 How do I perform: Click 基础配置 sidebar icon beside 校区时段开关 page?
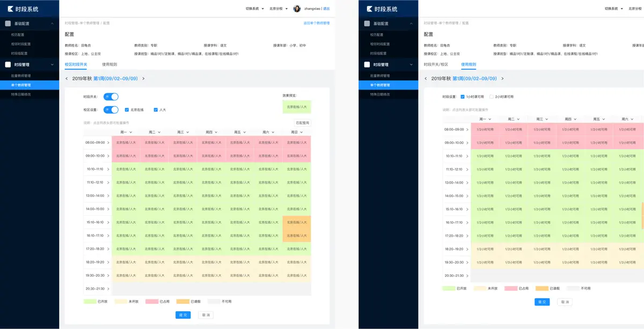[x=8, y=24]
